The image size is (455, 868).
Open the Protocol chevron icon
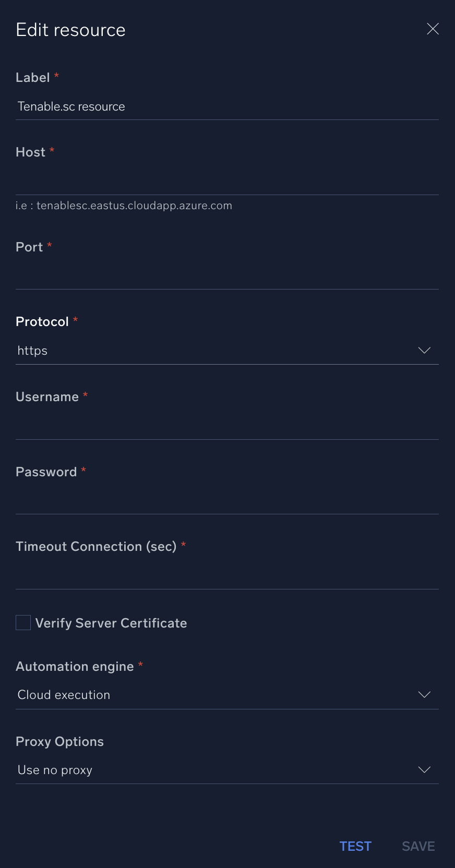(x=424, y=350)
